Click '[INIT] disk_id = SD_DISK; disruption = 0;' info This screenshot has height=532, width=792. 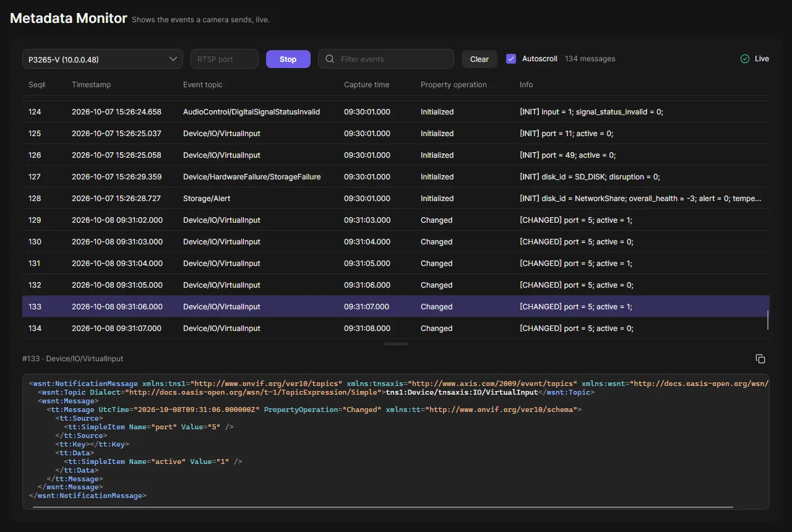tap(590, 177)
